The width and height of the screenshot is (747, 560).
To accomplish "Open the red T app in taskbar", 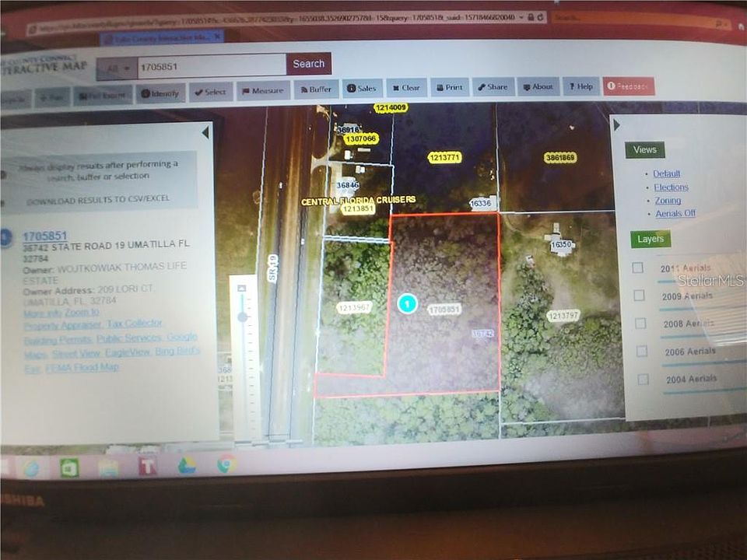I will (x=148, y=466).
